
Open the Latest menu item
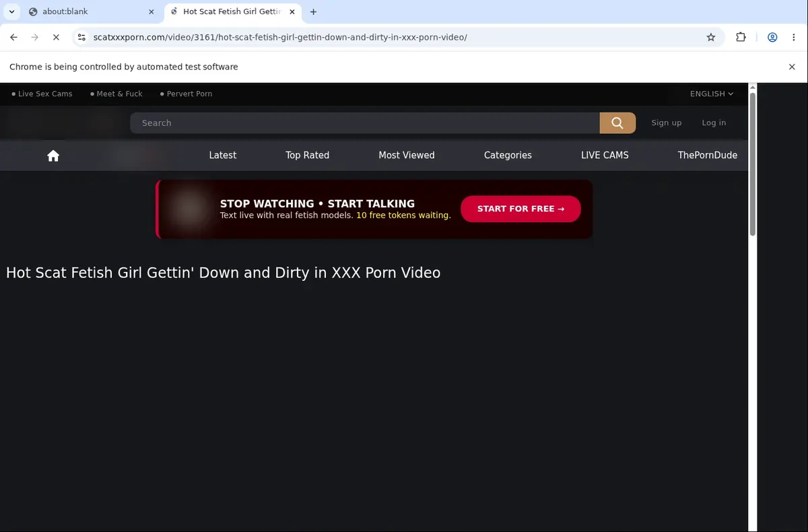pos(223,155)
